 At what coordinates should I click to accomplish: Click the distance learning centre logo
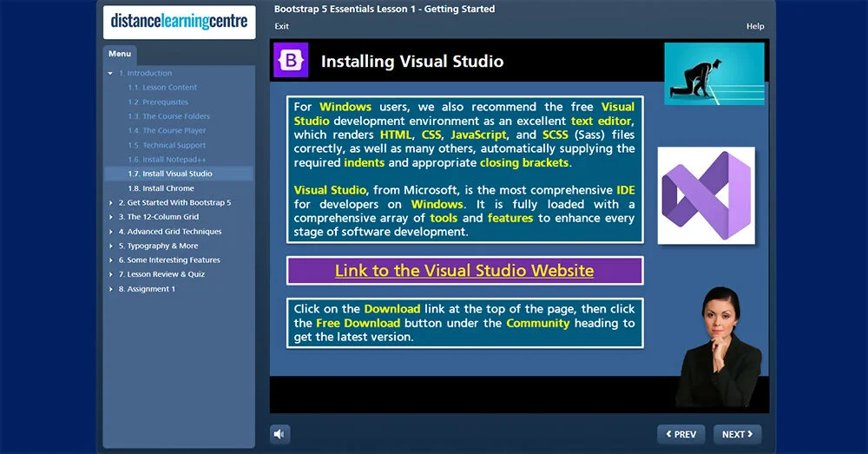click(x=180, y=23)
